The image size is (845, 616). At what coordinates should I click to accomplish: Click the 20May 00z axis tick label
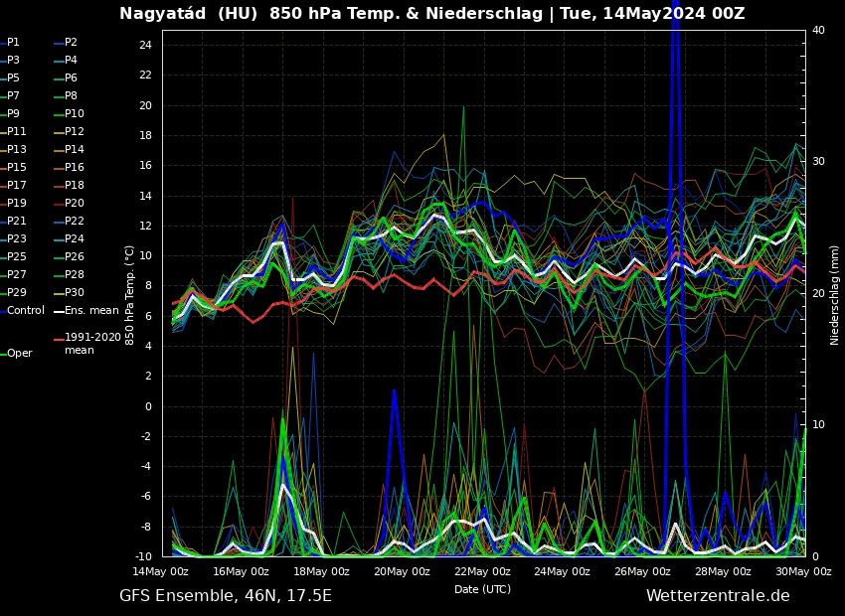point(402,571)
